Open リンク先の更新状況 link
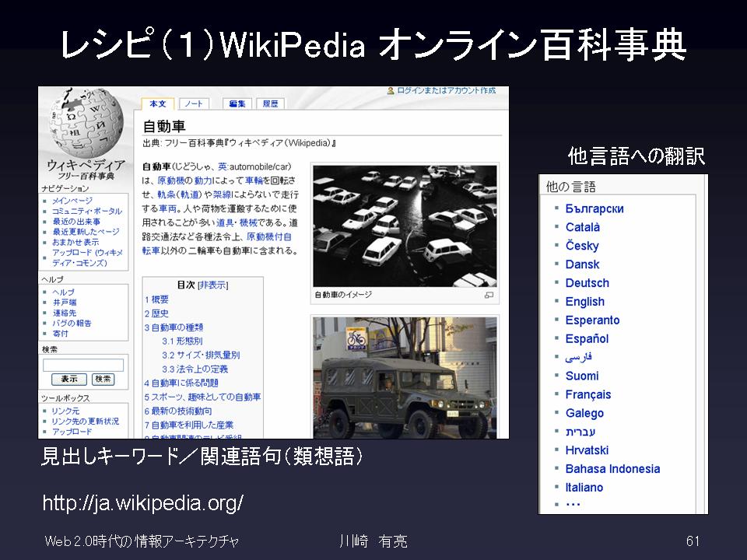This screenshot has height=560, width=747. point(86,422)
